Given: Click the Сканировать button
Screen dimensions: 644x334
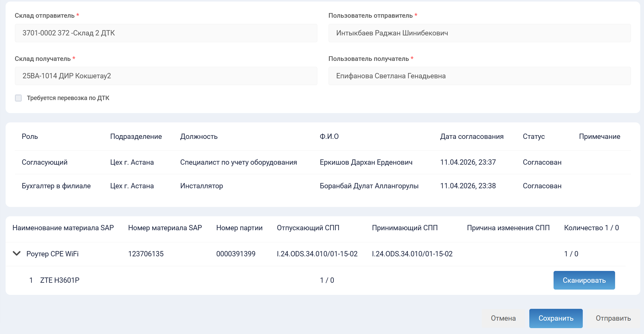Looking at the screenshot, I should pos(584,280).
